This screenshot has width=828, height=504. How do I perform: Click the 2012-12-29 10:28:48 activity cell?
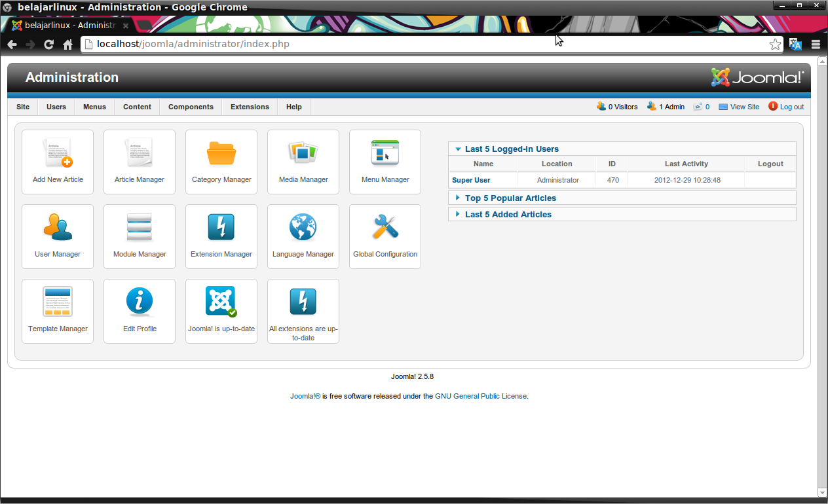[x=687, y=180]
